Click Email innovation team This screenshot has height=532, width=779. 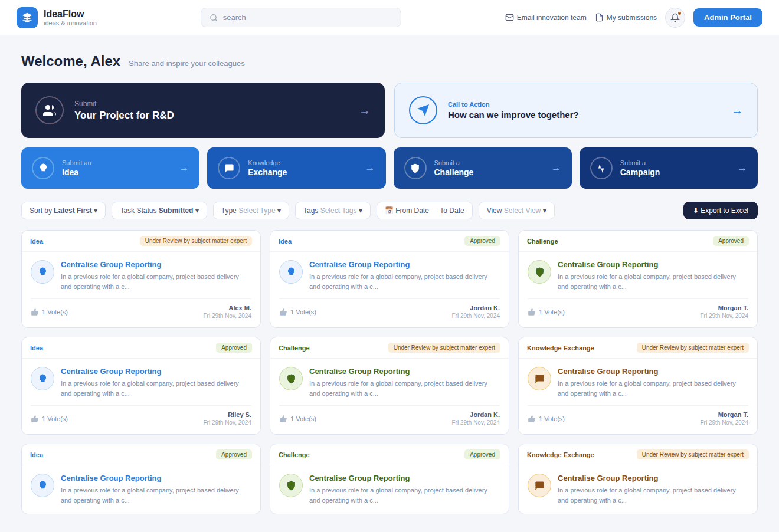pos(545,17)
